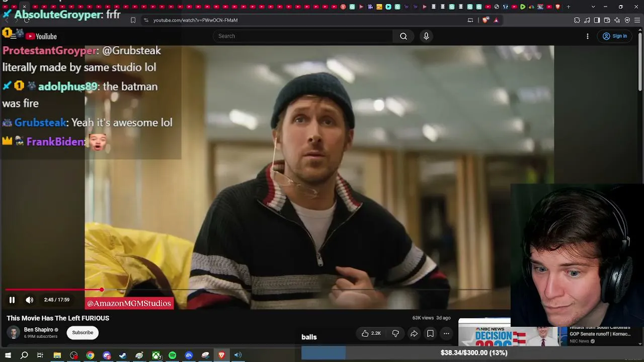
Task: Click the 6.99M subscribers text
Action: tap(41, 336)
